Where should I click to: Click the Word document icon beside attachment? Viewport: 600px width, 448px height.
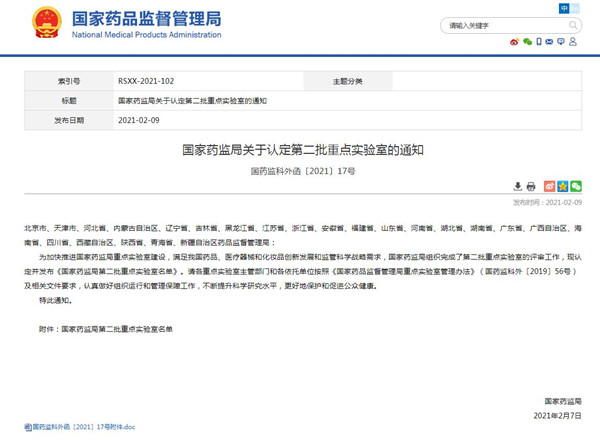pyautogui.click(x=26, y=426)
